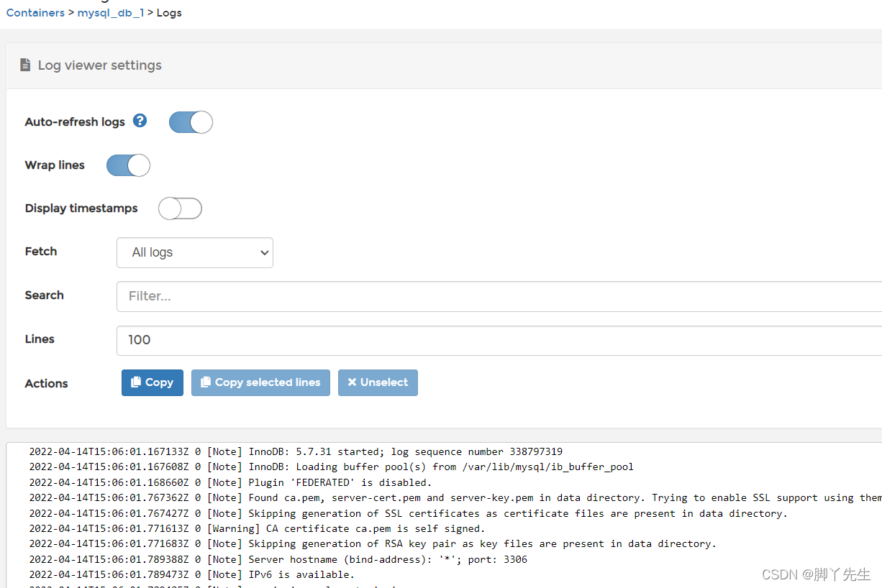Click the 'Logs' breadcrumb text

(x=169, y=13)
